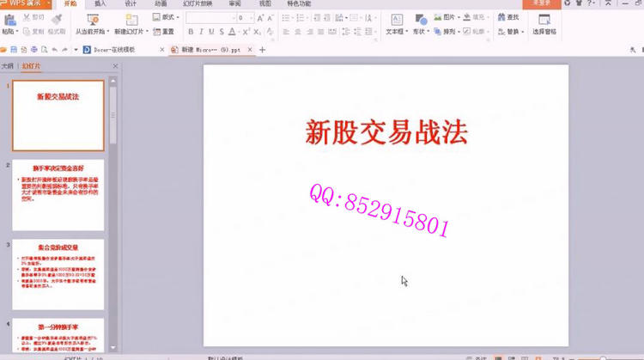Expand the Picture (图片) dropdown
Viewport: 644px width, 360px height.
click(459, 16)
